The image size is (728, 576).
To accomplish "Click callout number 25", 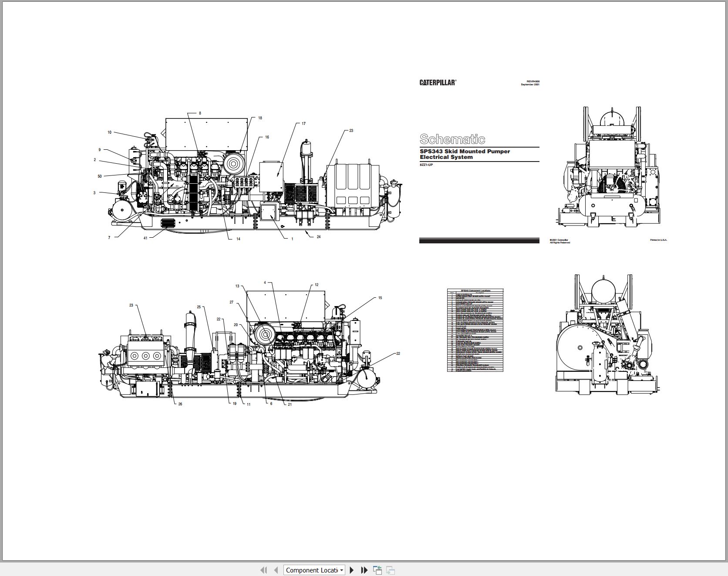I will [x=199, y=307].
